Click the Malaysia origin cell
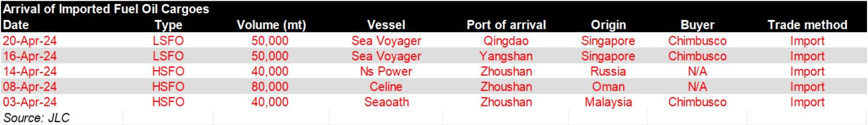 [x=608, y=102]
